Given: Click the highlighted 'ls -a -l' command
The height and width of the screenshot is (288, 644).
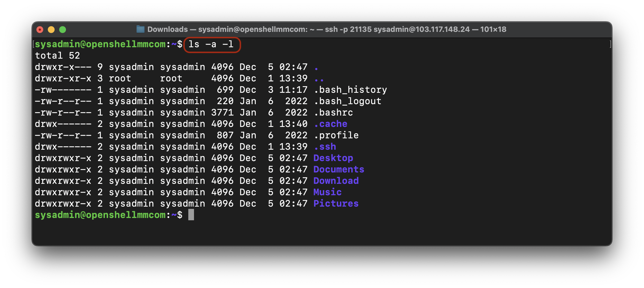Looking at the screenshot, I should pyautogui.click(x=211, y=44).
